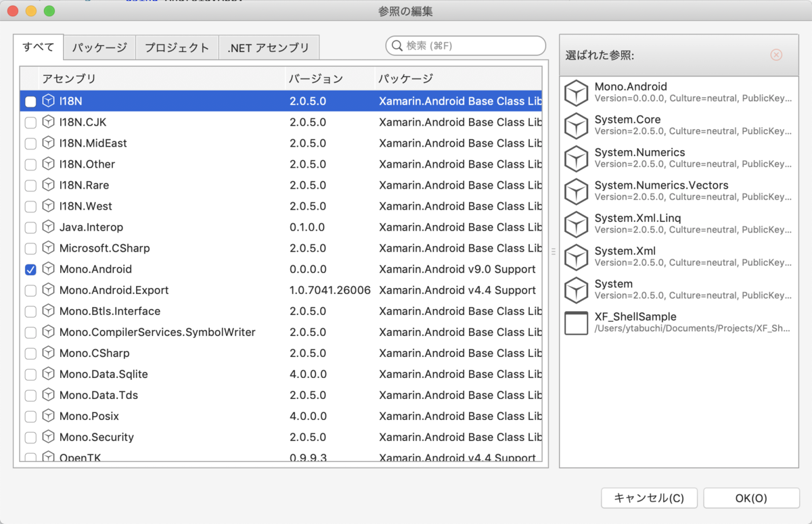Viewport: 812px width, 524px height.
Task: Click the magnifier icon in the search box
Action: [397, 46]
